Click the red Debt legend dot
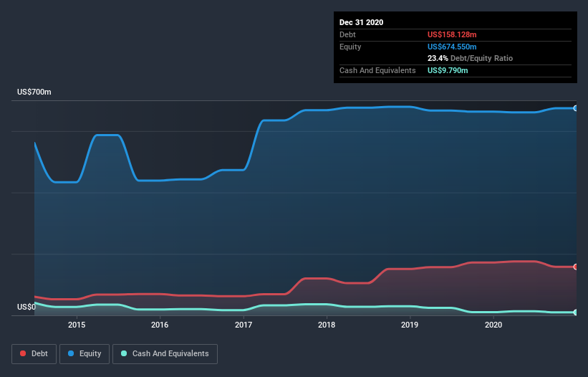 (23, 353)
